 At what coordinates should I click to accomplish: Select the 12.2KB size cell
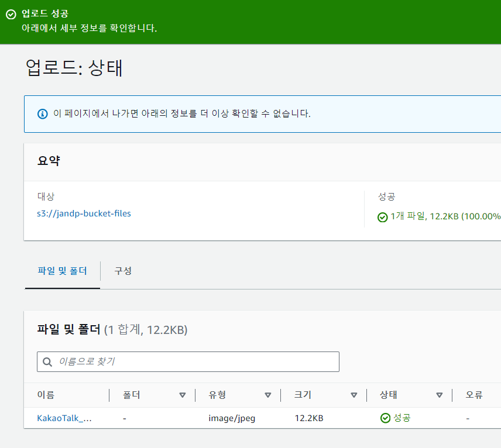tap(309, 418)
